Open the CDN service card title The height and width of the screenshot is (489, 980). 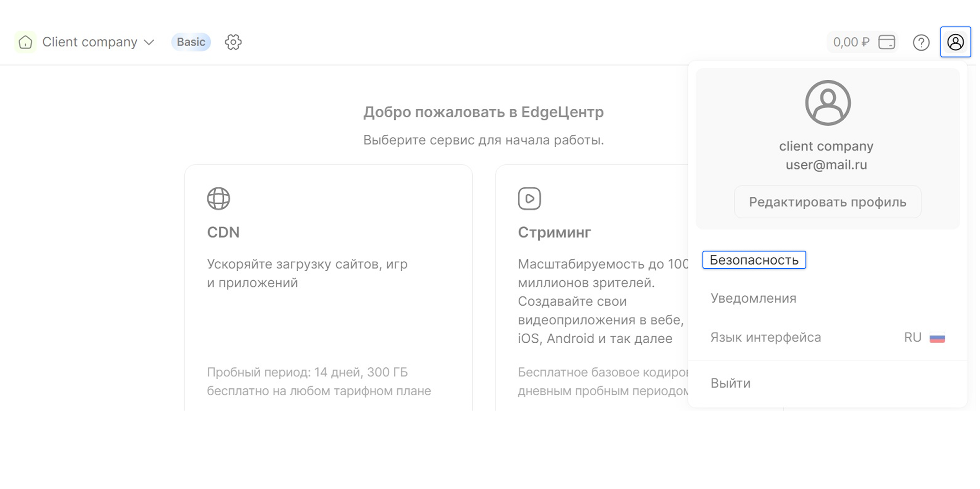tap(223, 232)
